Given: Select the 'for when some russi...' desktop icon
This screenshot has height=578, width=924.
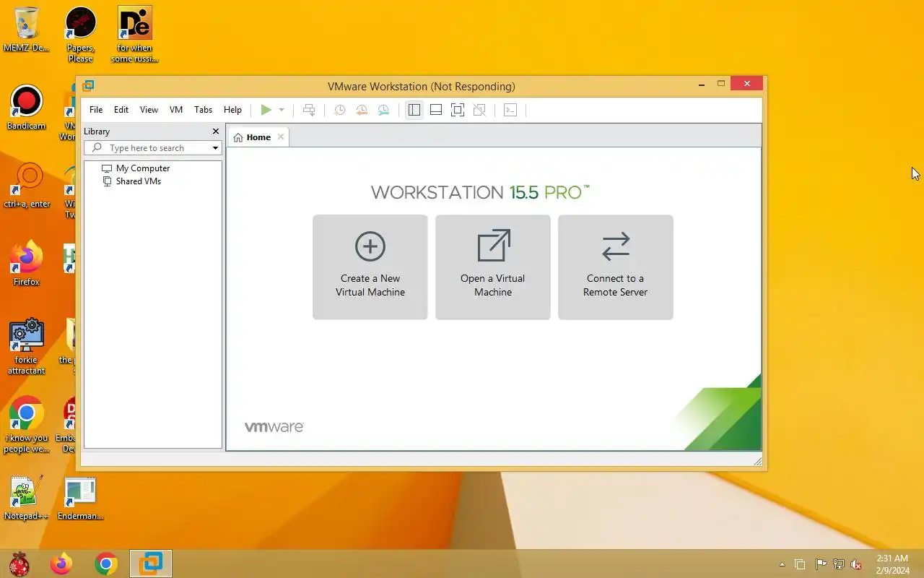Looking at the screenshot, I should 135,35.
